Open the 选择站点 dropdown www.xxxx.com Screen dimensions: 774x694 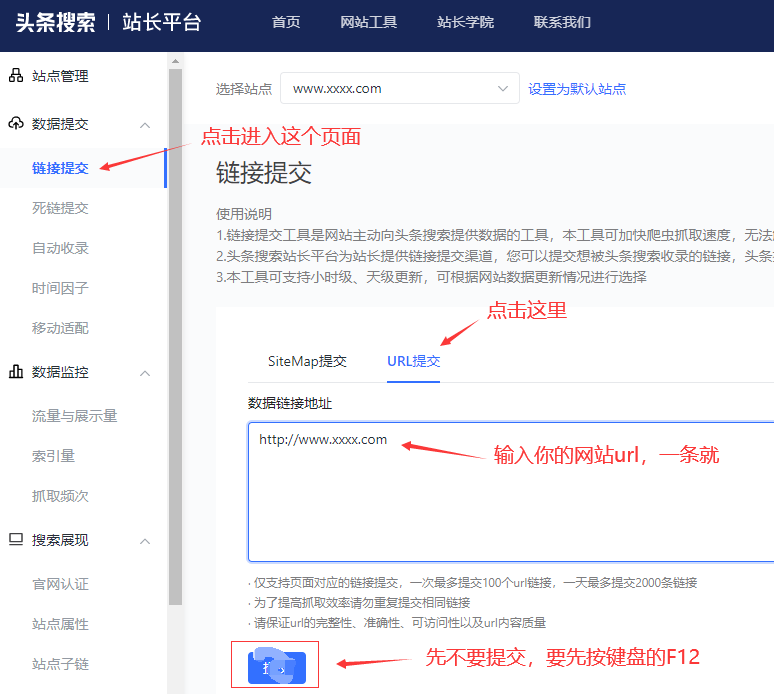pyautogui.click(x=400, y=88)
